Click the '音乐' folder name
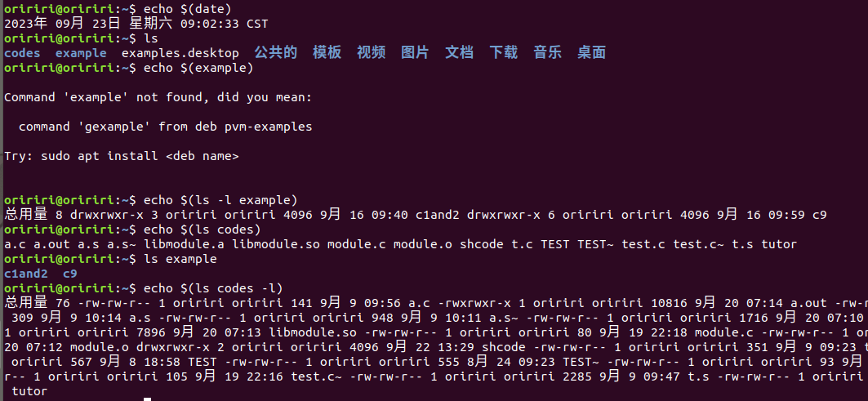868x401 pixels. pos(547,53)
